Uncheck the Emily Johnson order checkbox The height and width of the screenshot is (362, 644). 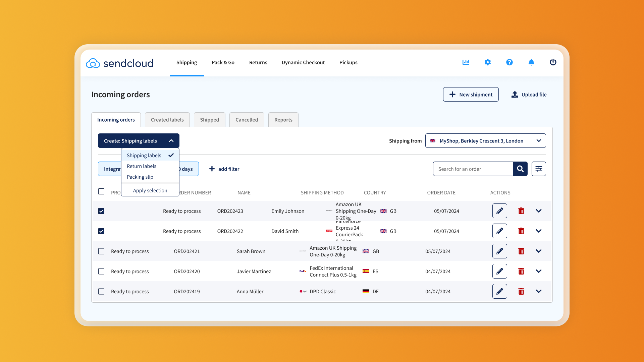coord(101,211)
